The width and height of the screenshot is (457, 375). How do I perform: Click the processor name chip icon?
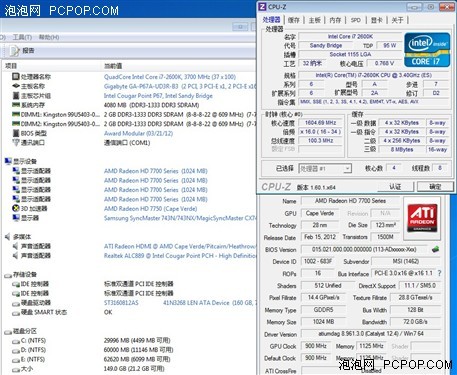(16, 76)
